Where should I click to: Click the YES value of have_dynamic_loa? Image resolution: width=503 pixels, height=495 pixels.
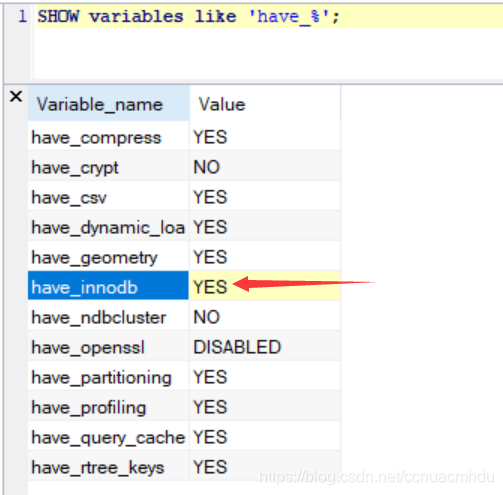click(265, 227)
